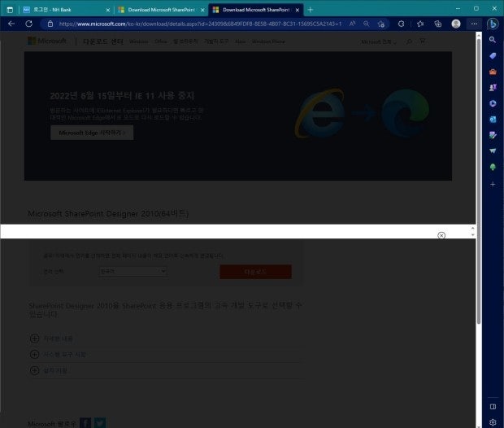504x428 pixels.
Task: Share on Facebook icon
Action: [x=85, y=423]
